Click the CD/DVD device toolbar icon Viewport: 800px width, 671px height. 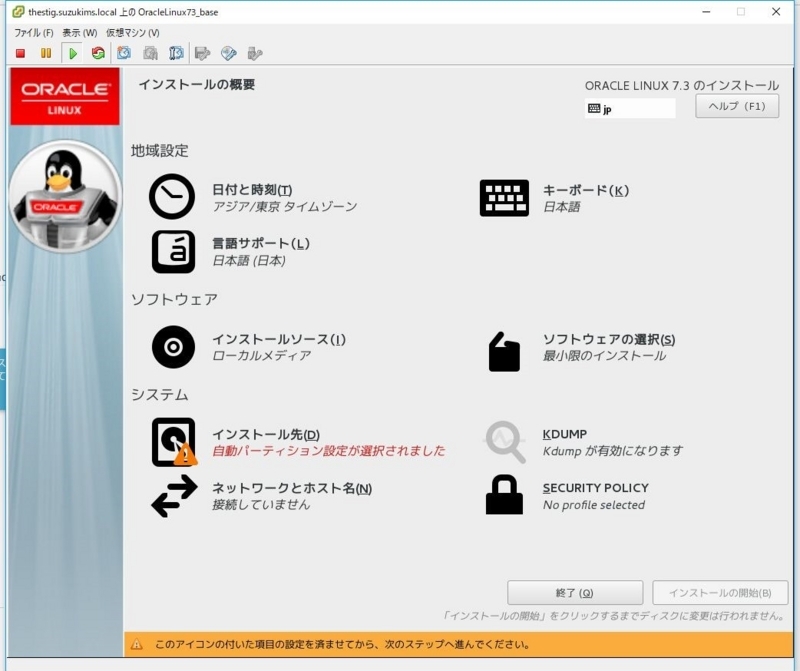[229, 53]
